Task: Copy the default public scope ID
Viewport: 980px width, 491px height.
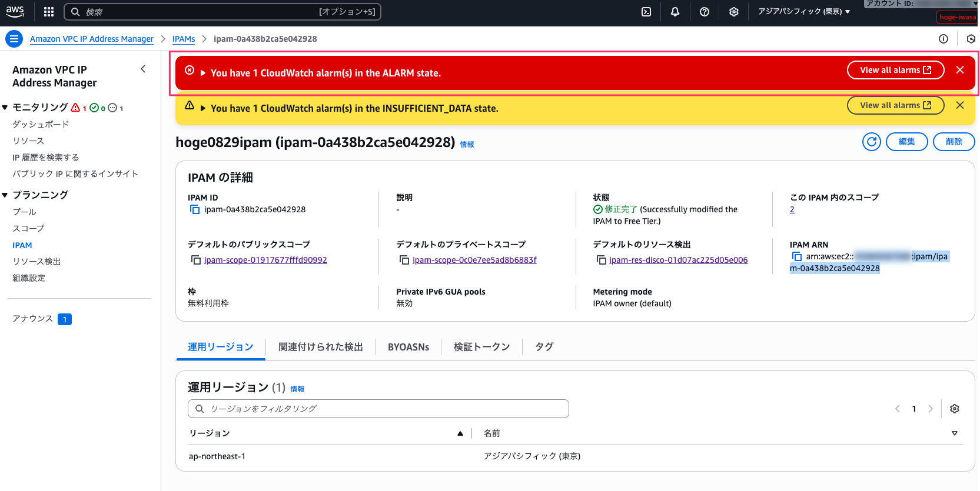Action: [x=196, y=260]
